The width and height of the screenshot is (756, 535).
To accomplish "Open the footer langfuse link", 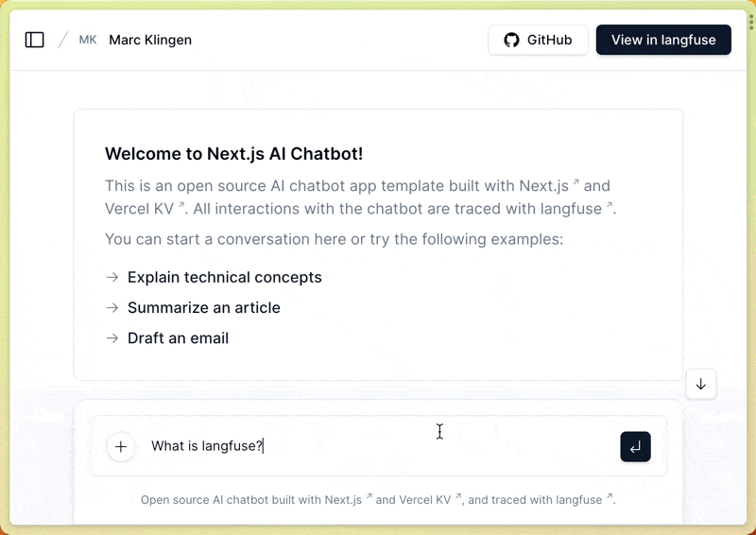I will (x=579, y=500).
